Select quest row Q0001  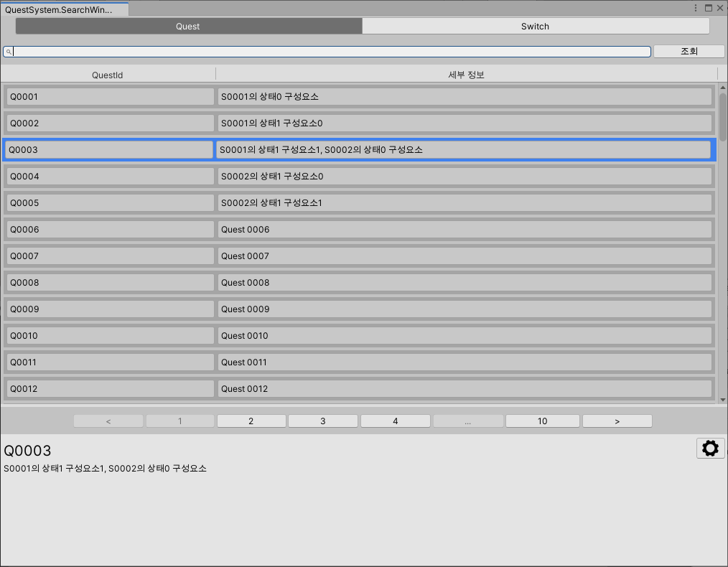tap(110, 96)
